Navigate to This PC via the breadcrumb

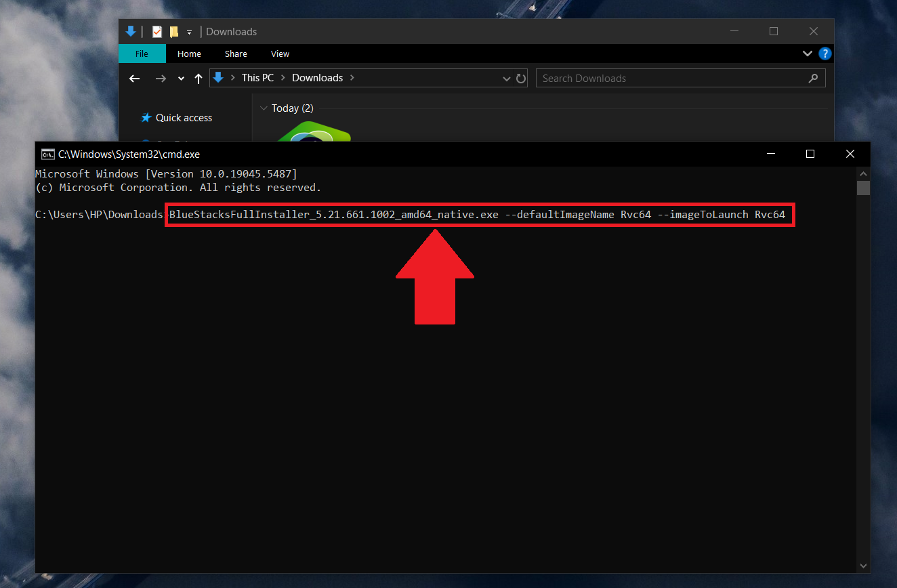257,77
